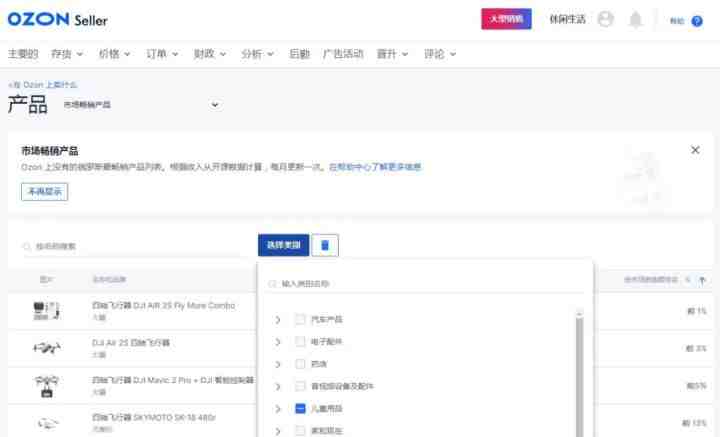The width and height of the screenshot is (720, 437).
Task: Click the 选择类别 category button
Action: (x=283, y=245)
